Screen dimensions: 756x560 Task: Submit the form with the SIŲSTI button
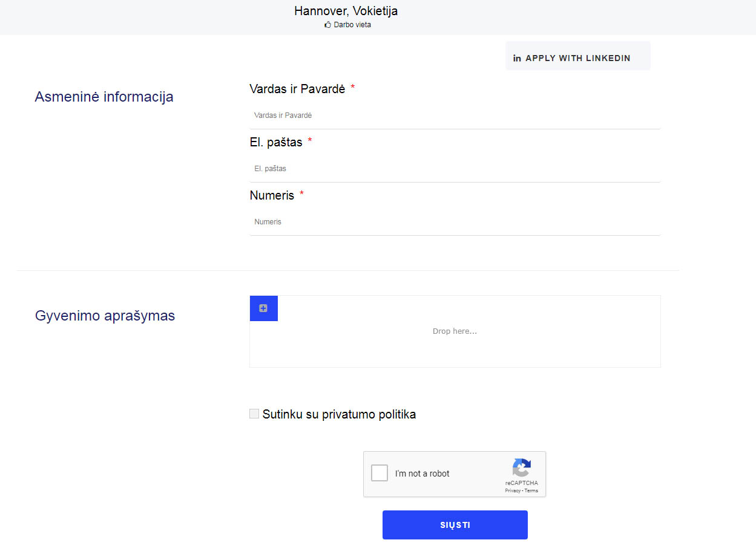point(455,525)
